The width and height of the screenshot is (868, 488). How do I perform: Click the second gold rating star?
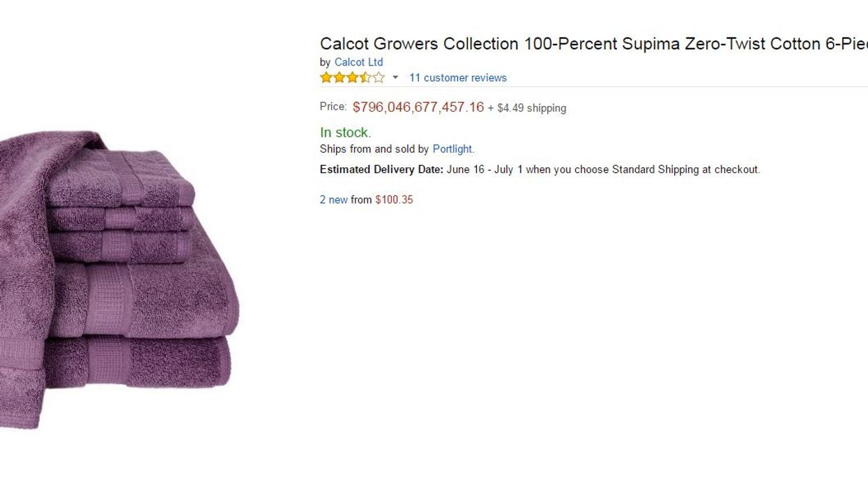[x=339, y=77]
